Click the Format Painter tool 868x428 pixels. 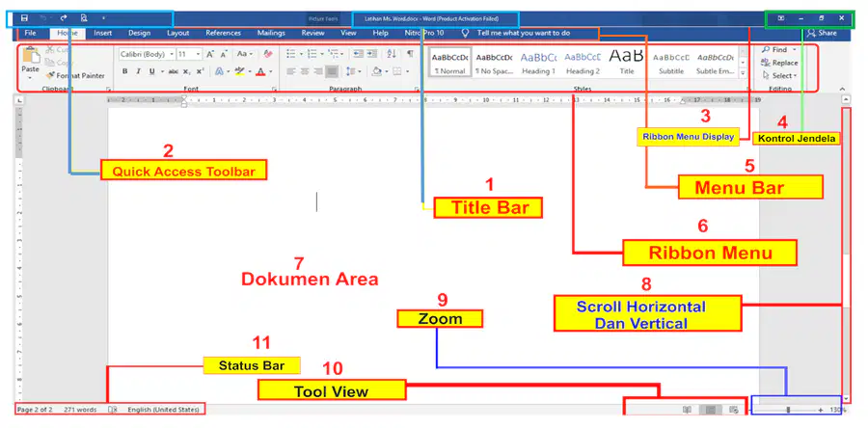(74, 76)
